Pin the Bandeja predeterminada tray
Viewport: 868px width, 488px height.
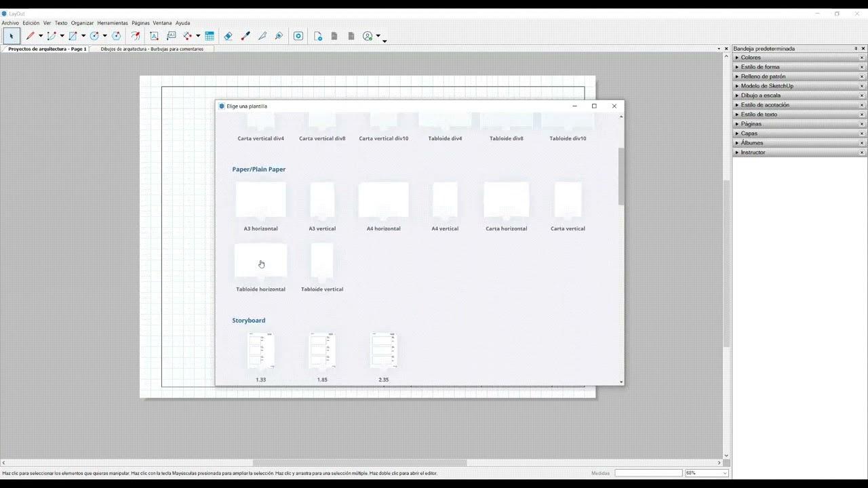point(856,48)
